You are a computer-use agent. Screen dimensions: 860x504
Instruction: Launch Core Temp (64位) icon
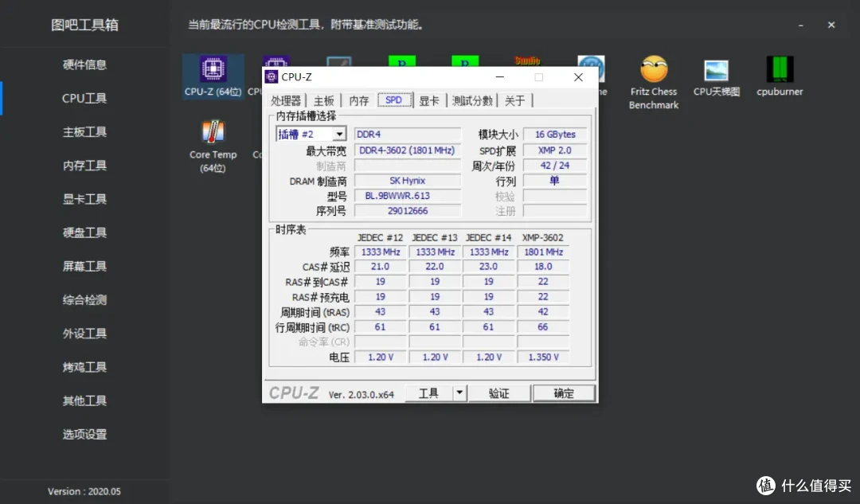coord(213,146)
